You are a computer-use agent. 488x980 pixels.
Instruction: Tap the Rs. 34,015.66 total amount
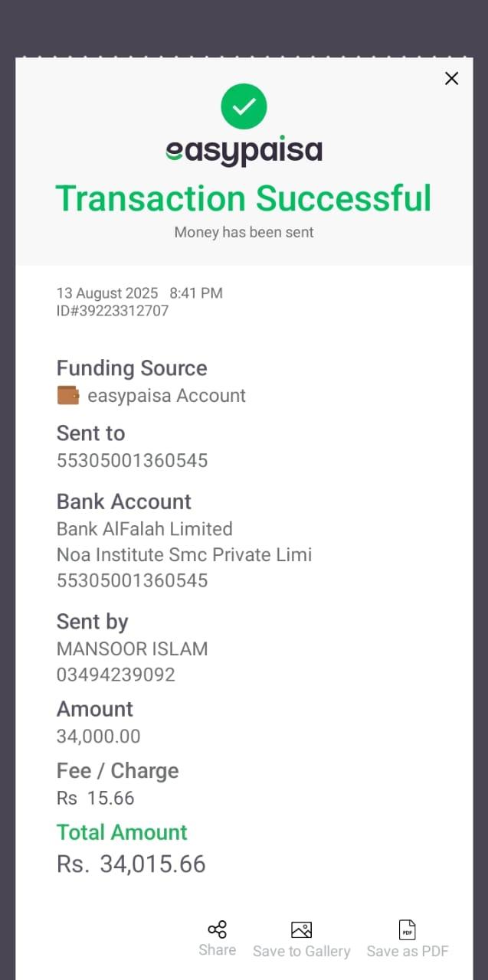pos(131,864)
